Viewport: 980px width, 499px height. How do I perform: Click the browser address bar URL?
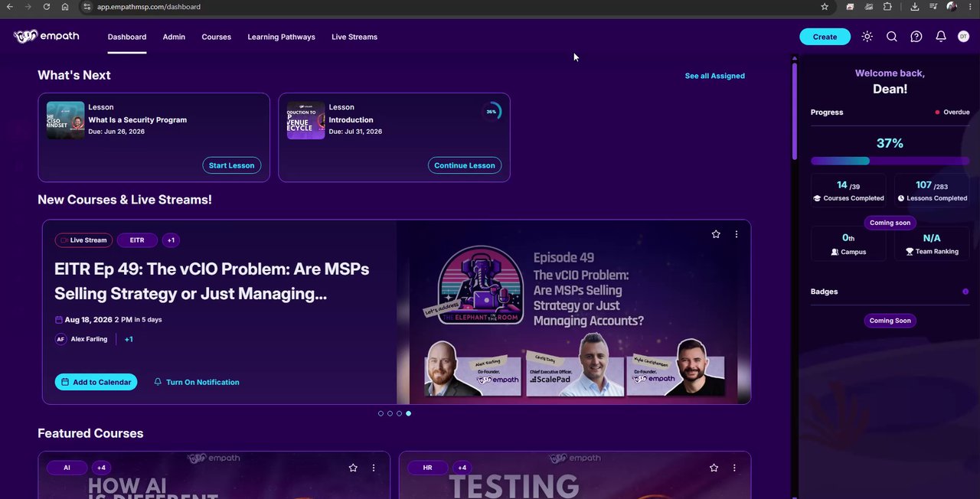pyautogui.click(x=149, y=7)
